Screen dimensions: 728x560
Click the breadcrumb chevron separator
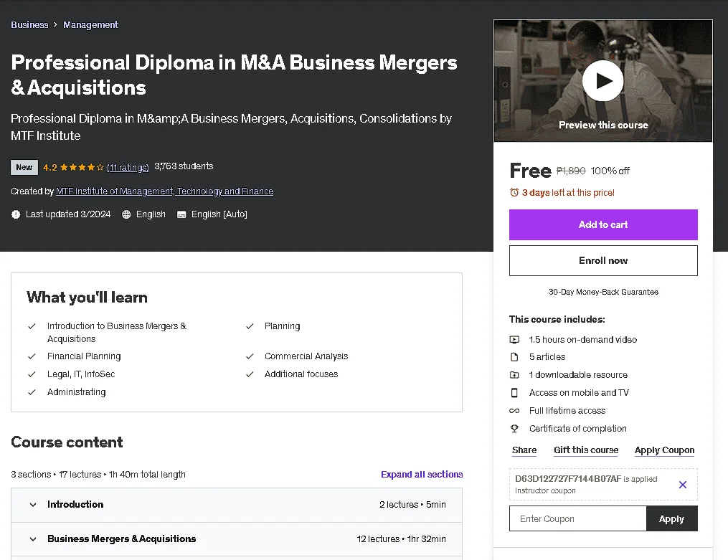point(55,24)
